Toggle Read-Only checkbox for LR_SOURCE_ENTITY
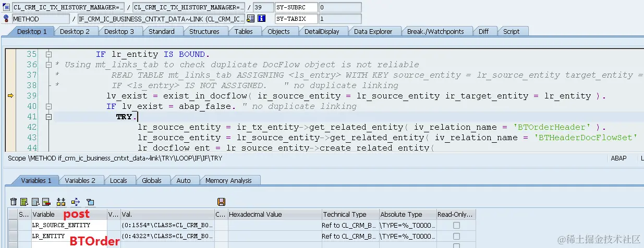The height and width of the screenshot is (248, 644). 456,225
